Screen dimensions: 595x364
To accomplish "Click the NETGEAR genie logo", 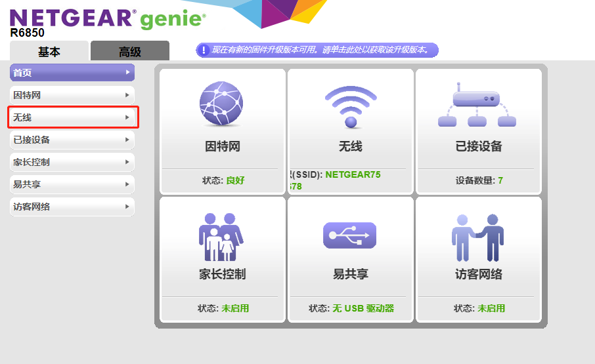I will (108, 19).
